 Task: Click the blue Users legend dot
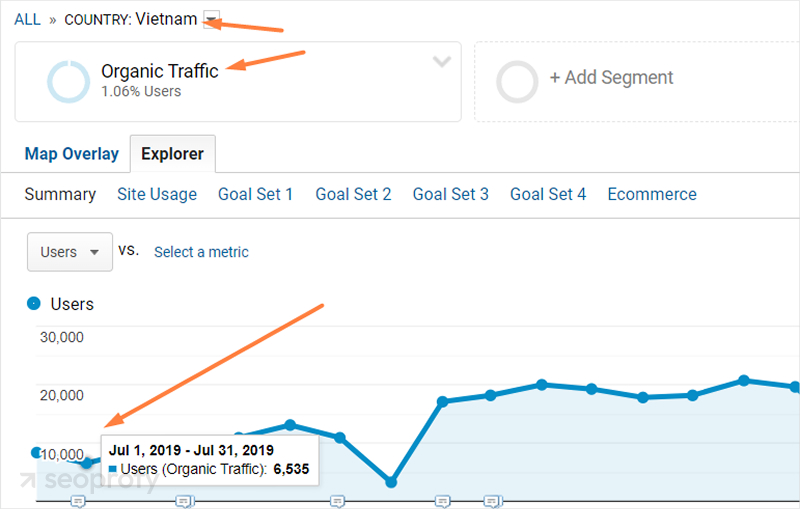tap(35, 303)
